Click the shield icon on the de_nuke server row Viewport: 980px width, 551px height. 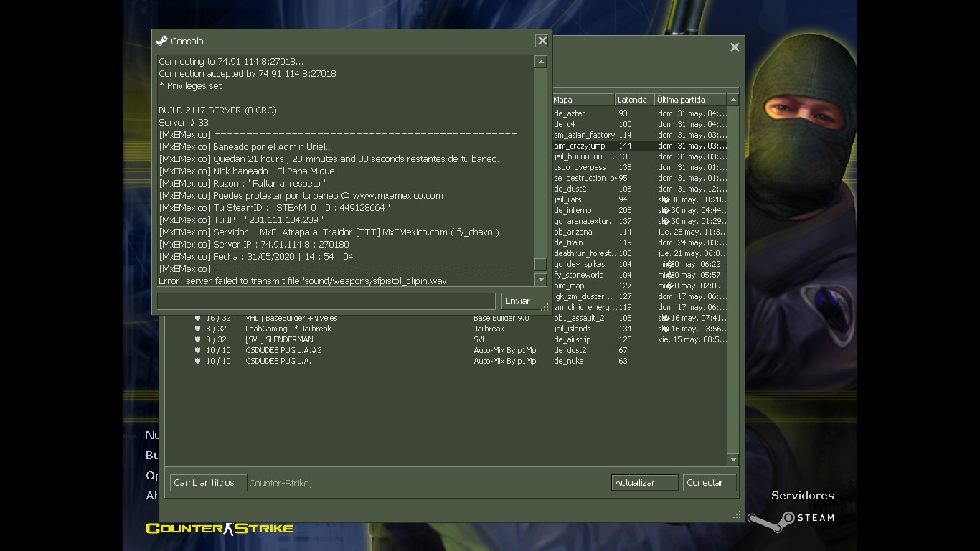pos(197,361)
